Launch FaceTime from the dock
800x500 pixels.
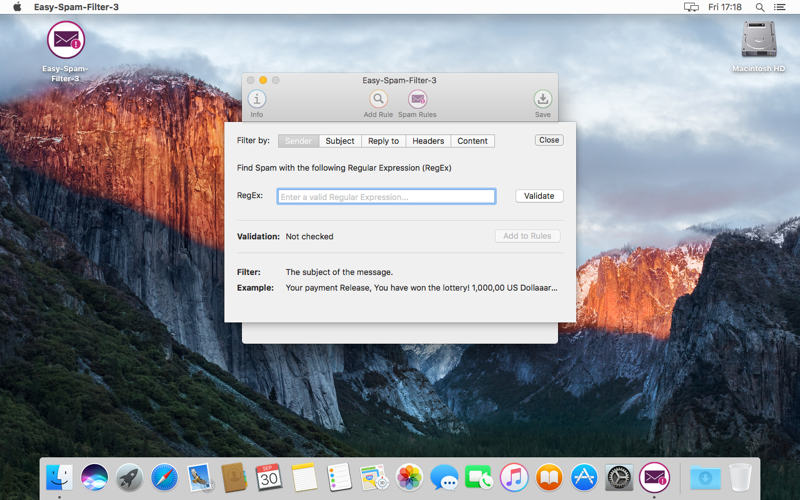coord(479,478)
